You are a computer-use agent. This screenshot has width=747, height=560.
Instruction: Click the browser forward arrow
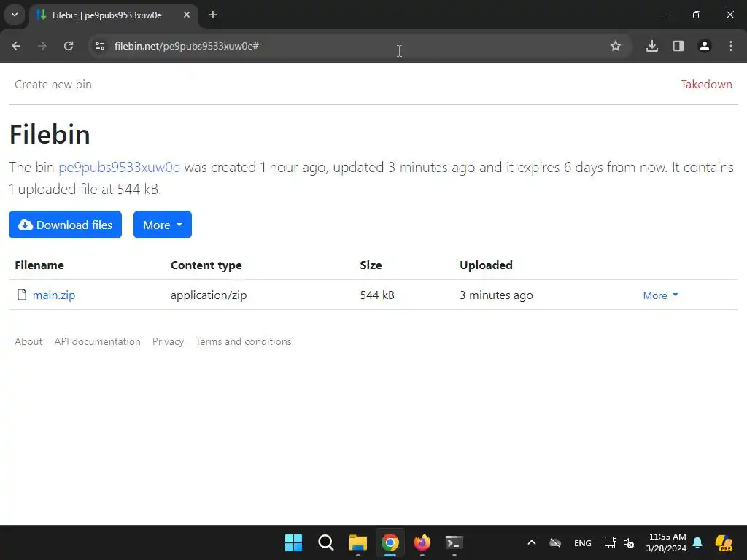[x=42, y=46]
